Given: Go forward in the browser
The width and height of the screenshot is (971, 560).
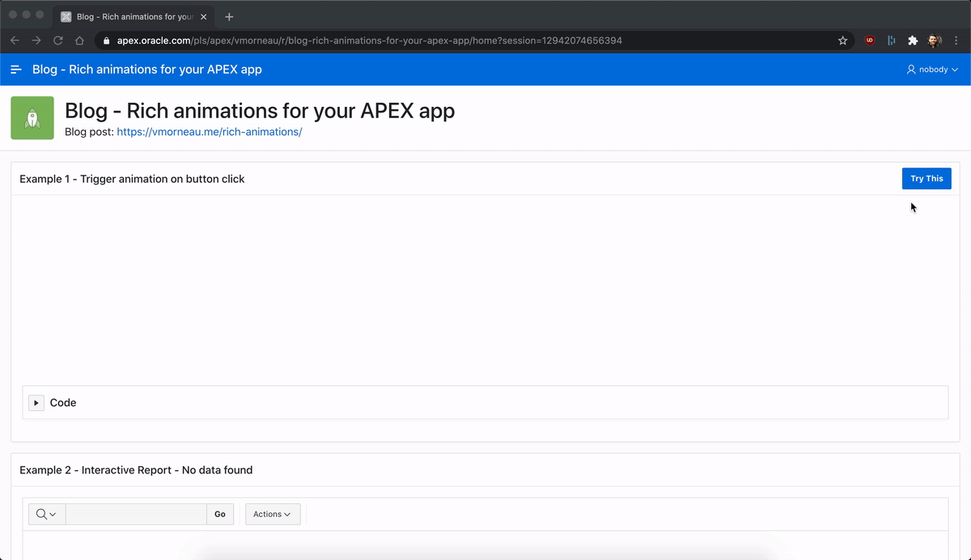Looking at the screenshot, I should [36, 40].
